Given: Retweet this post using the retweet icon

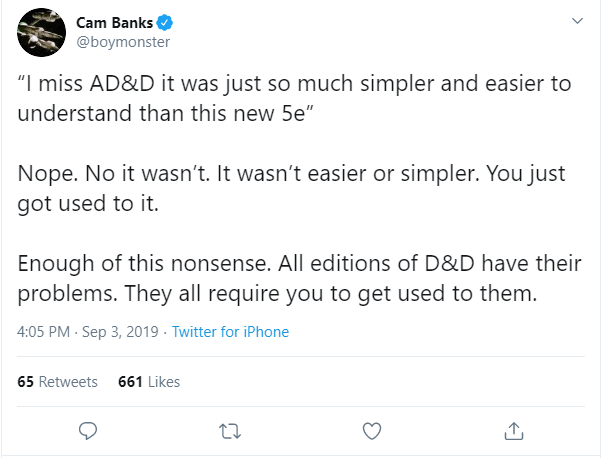Looking at the screenshot, I should [230, 431].
